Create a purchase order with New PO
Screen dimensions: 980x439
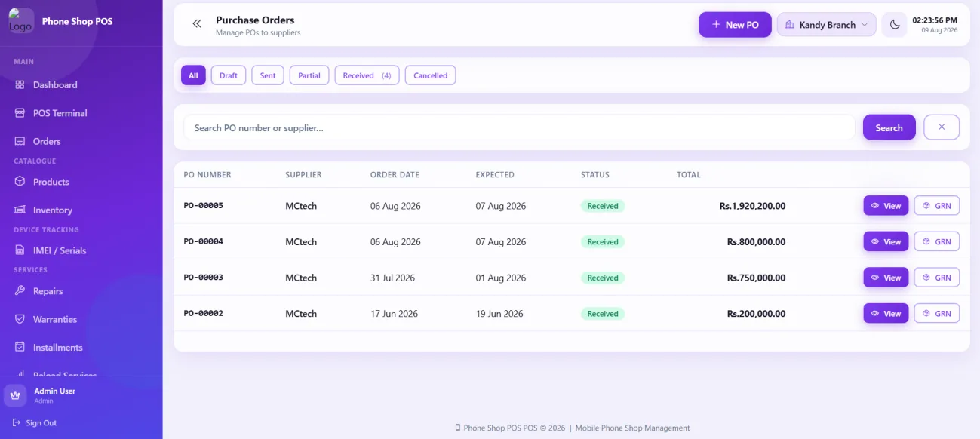pyautogui.click(x=735, y=25)
